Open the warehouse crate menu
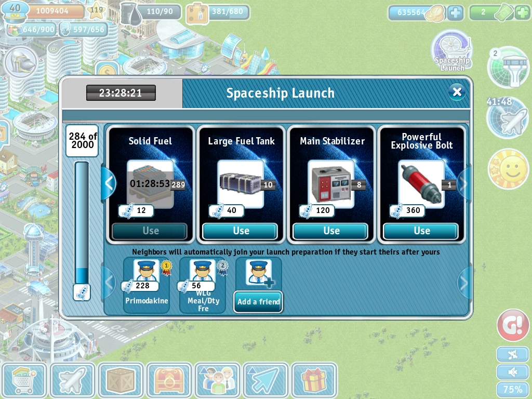The height and width of the screenshot is (399, 532). (x=121, y=380)
